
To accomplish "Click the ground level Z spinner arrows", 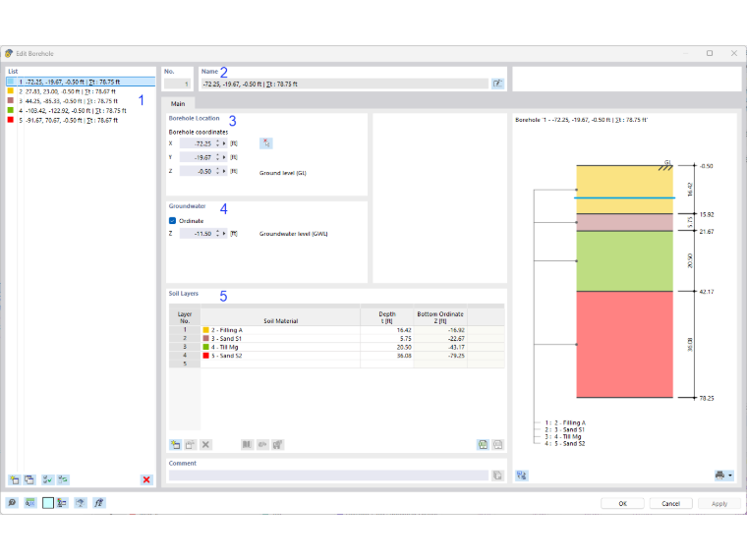I will click(x=218, y=171).
